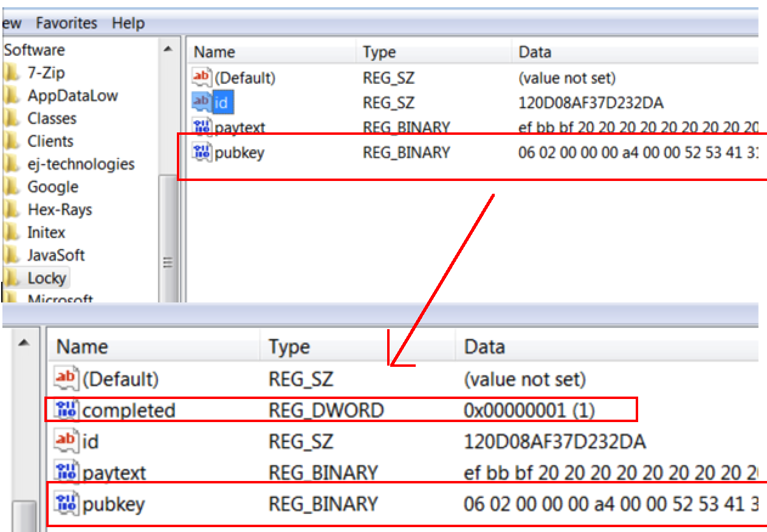
Task: Sort by Name column in top pane
Action: tap(215, 52)
